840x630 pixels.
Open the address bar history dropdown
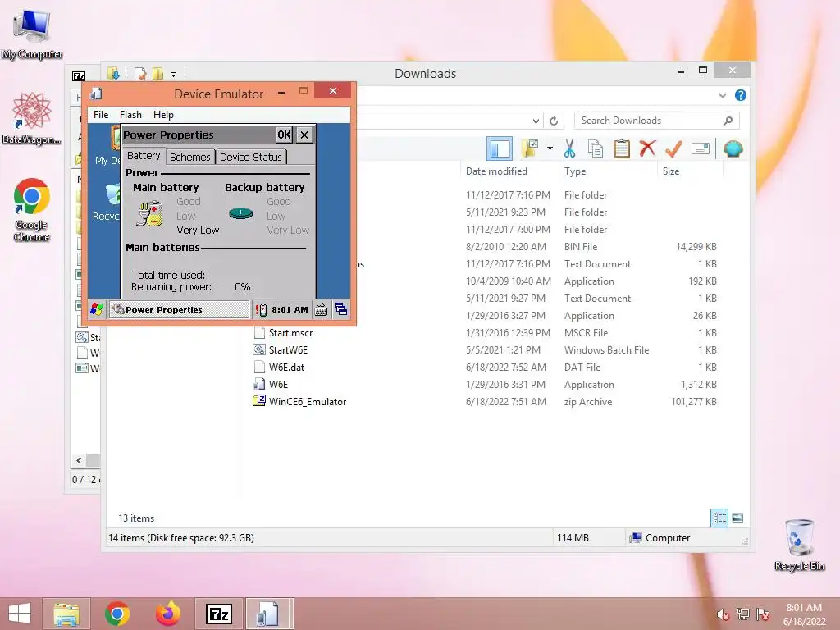pyautogui.click(x=536, y=121)
